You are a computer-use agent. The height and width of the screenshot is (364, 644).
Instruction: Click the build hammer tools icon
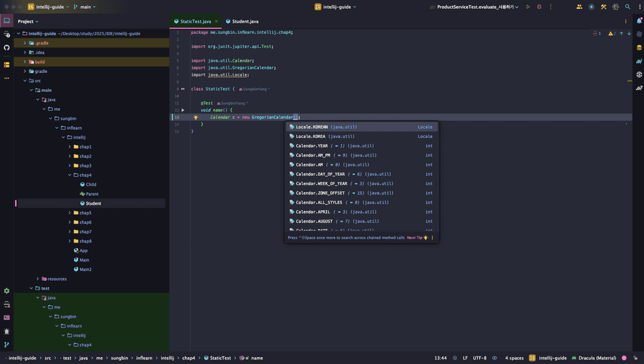[x=603, y=7]
